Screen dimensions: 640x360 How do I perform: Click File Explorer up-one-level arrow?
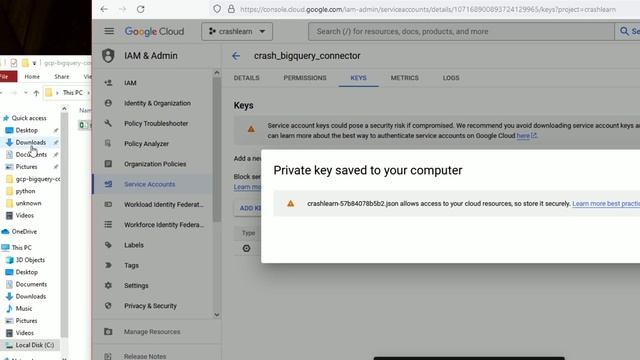[x=36, y=93]
